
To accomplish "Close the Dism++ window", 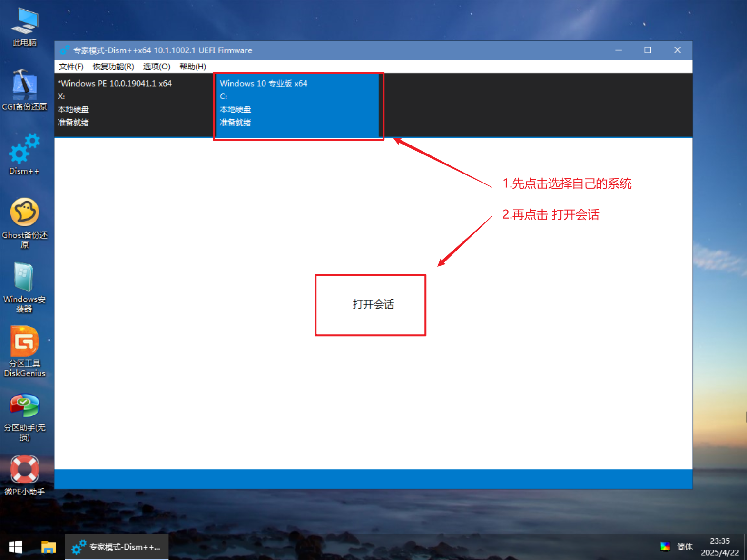I will pos(678,50).
